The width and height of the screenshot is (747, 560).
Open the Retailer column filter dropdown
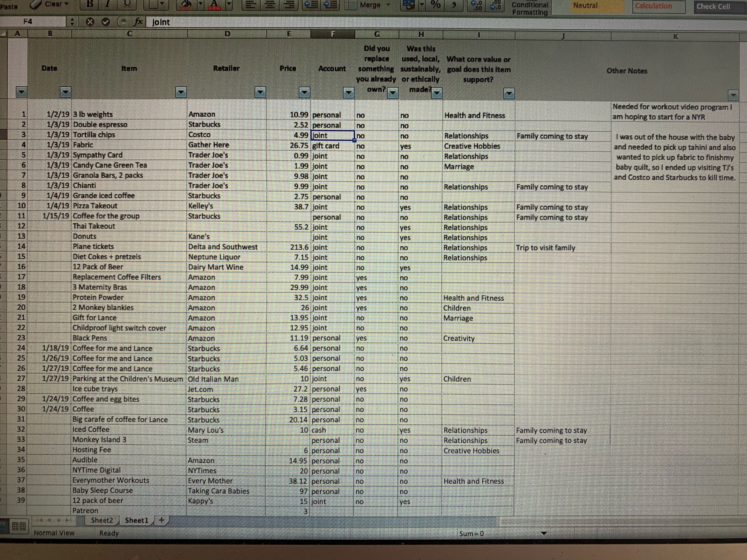click(260, 92)
